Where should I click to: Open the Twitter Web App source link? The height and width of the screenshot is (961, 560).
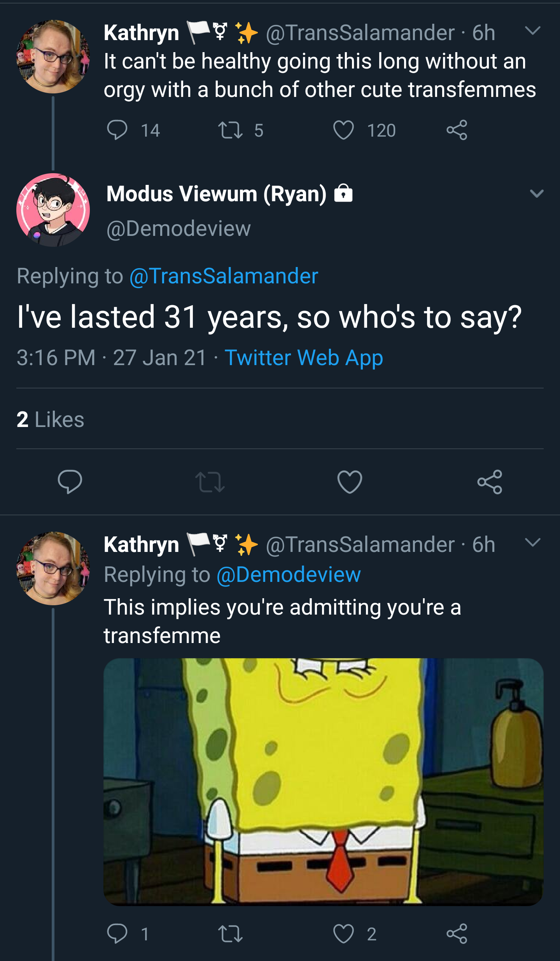coord(304,357)
